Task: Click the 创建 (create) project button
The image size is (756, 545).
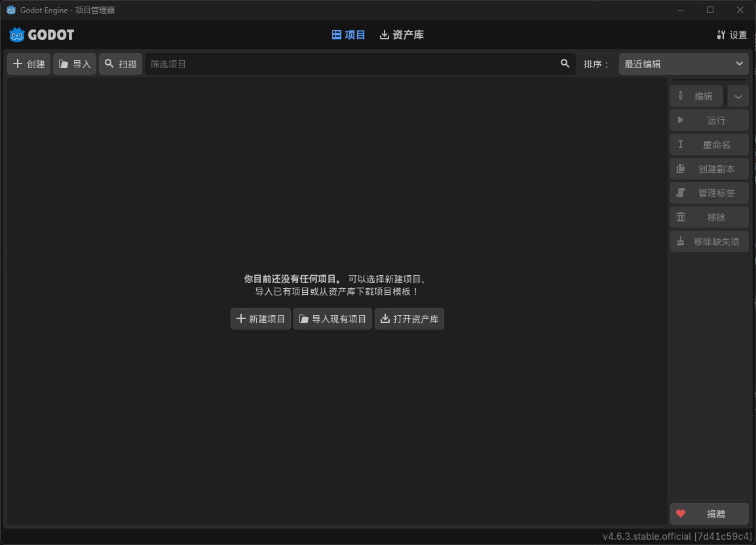Action: 29,64
